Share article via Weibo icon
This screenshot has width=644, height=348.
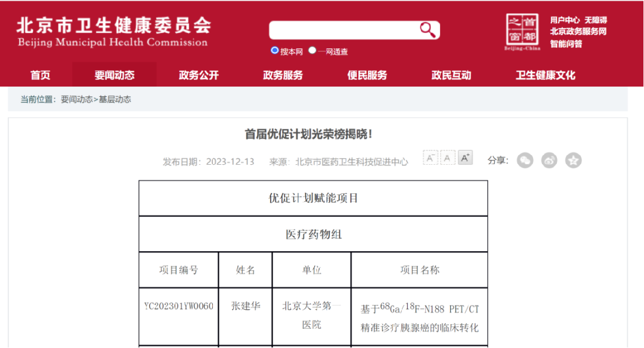point(549,160)
